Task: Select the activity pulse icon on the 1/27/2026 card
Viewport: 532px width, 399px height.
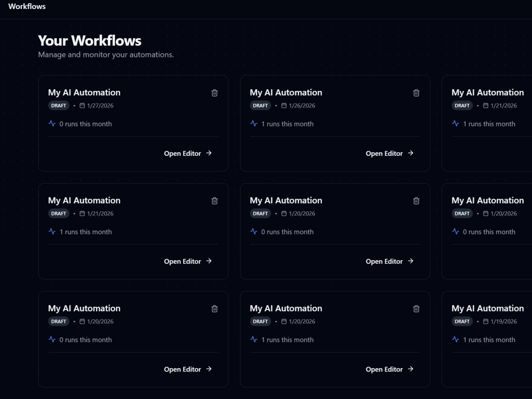Action: (52, 123)
